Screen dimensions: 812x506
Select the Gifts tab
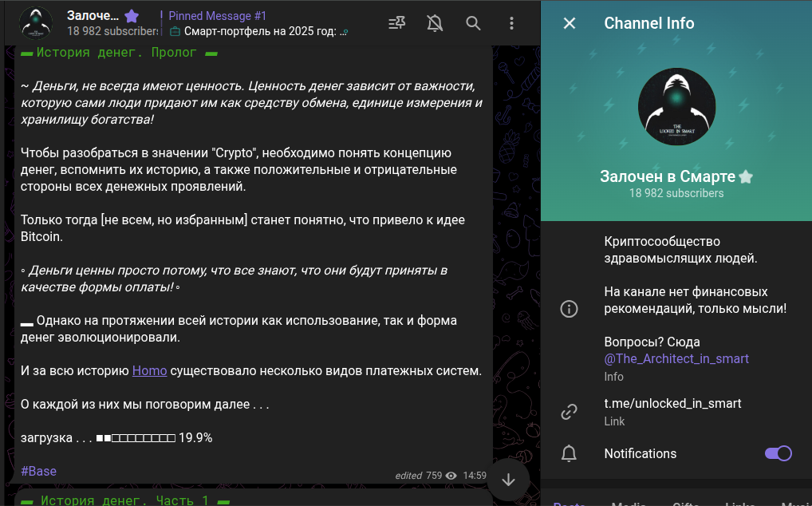(685, 503)
